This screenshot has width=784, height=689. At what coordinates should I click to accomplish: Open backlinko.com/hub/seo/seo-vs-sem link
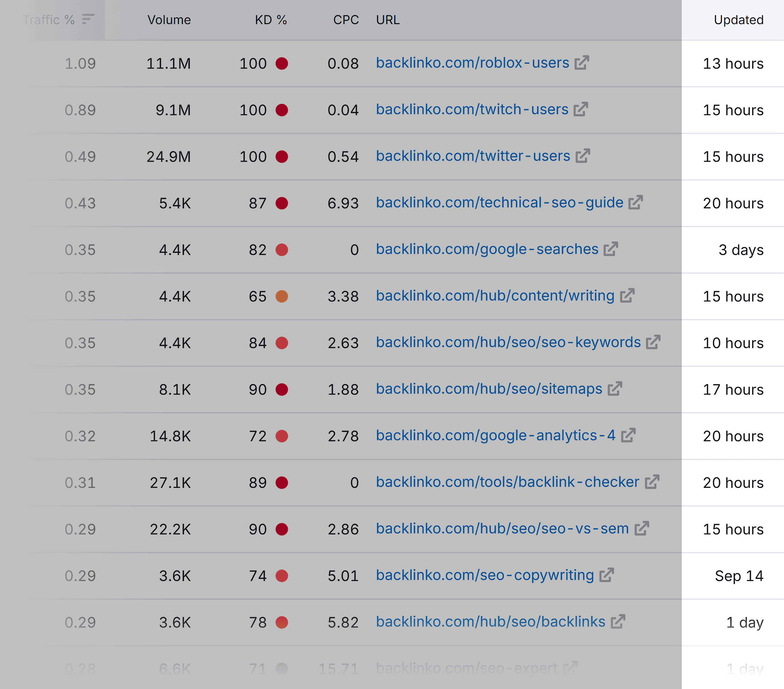point(502,529)
